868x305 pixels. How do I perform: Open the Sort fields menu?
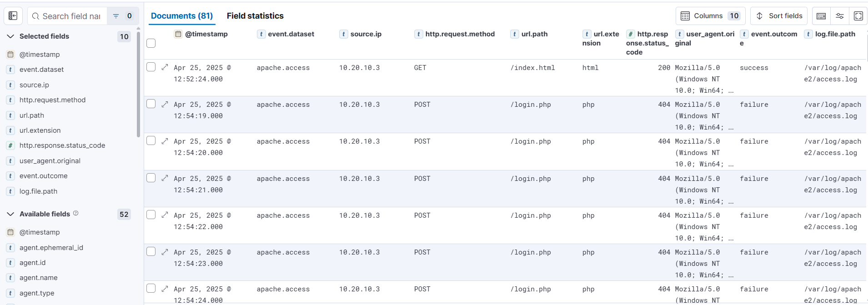click(x=778, y=15)
